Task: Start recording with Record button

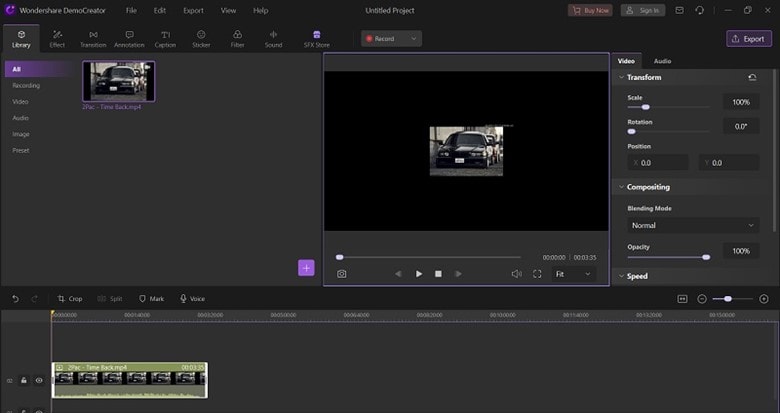Action: pos(381,39)
